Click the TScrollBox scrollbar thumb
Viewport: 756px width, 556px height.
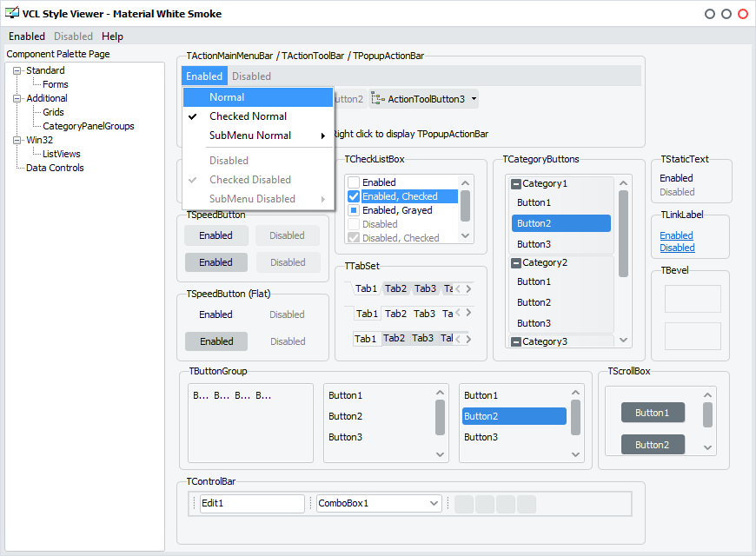(x=707, y=415)
